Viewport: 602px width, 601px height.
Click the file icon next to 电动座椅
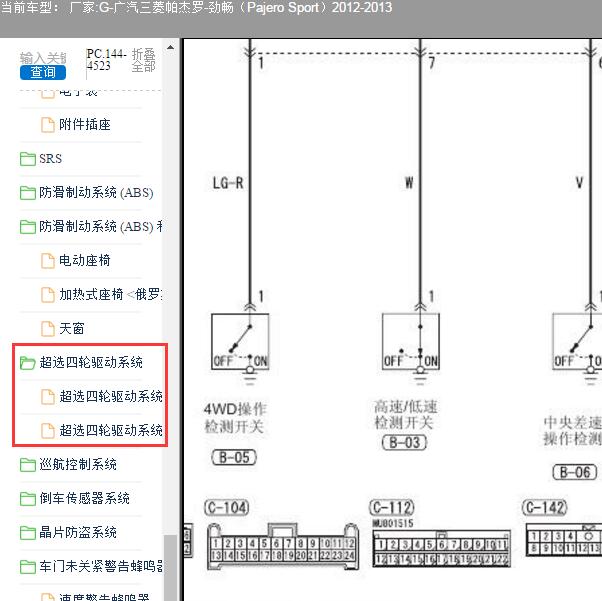coord(48,261)
